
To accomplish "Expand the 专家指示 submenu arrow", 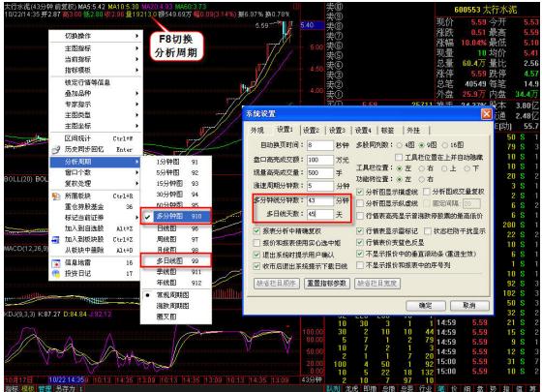I will (136, 105).
